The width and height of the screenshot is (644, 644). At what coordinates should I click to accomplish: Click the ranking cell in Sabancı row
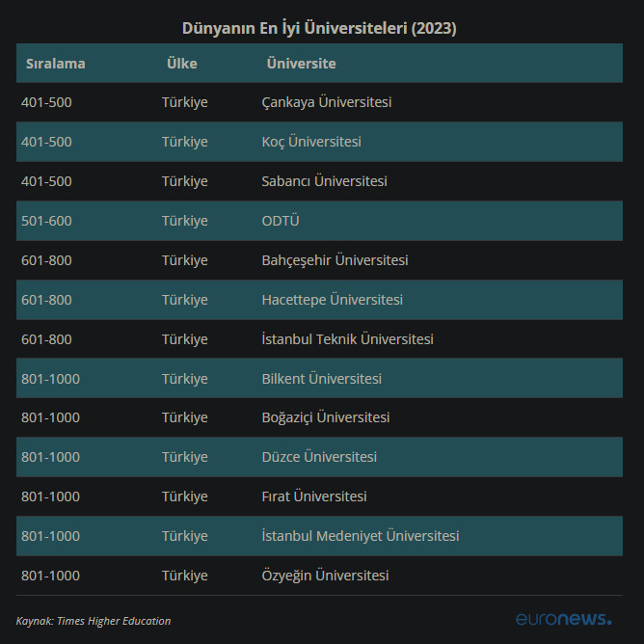click(x=46, y=181)
